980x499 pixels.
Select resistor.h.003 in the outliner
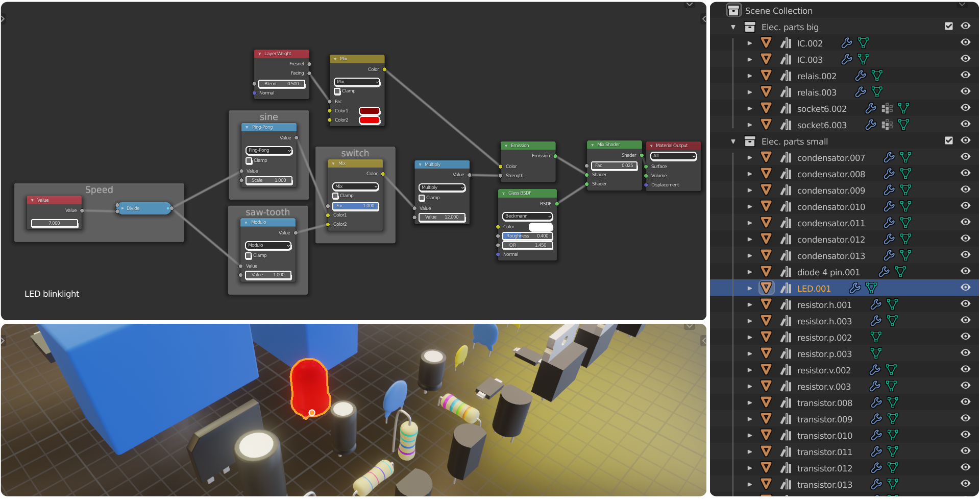click(x=824, y=321)
